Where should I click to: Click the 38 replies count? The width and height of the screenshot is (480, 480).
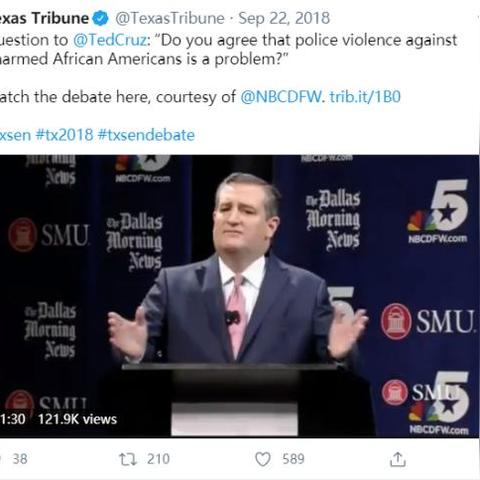coord(20,459)
